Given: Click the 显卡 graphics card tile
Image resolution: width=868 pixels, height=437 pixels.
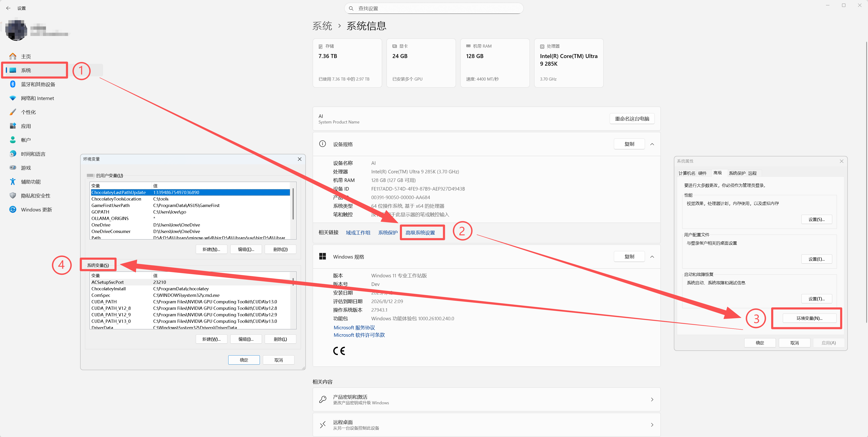Looking at the screenshot, I should 421,63.
